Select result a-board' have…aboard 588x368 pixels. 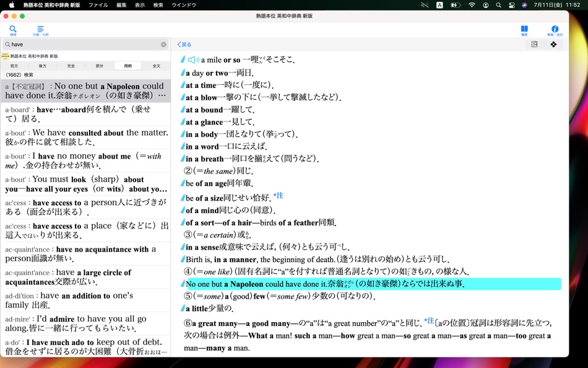(85, 114)
